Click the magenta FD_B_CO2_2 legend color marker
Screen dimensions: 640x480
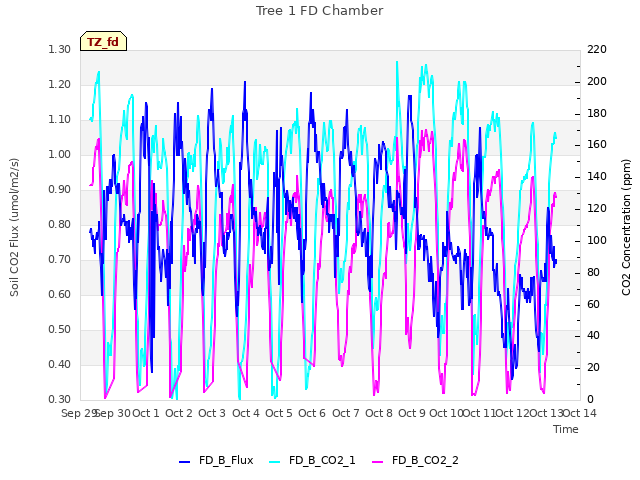click(x=378, y=462)
